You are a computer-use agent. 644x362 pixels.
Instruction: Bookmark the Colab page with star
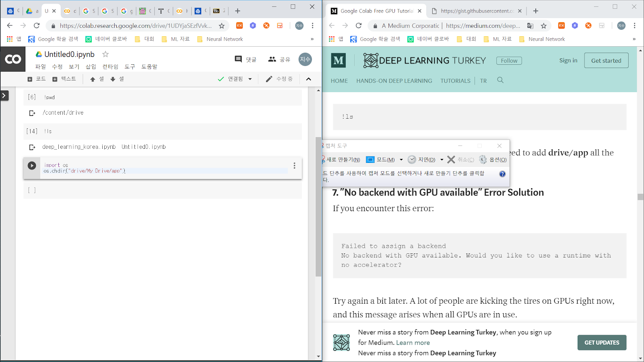click(x=222, y=26)
